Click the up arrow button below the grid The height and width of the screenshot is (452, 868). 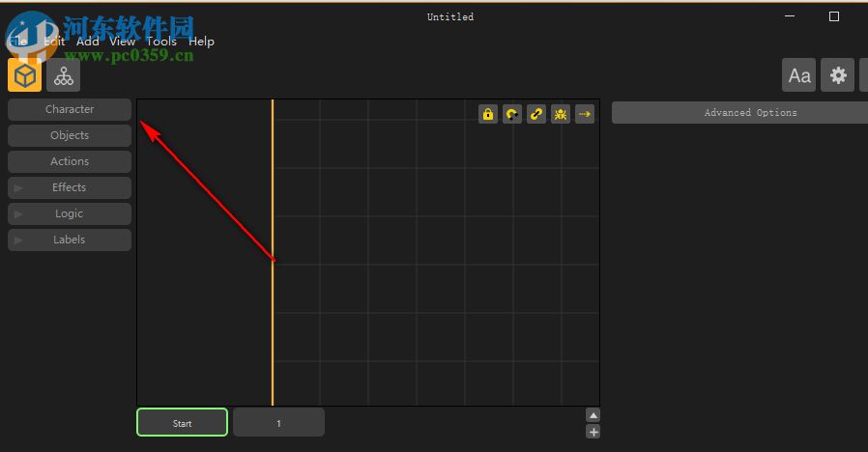593,415
